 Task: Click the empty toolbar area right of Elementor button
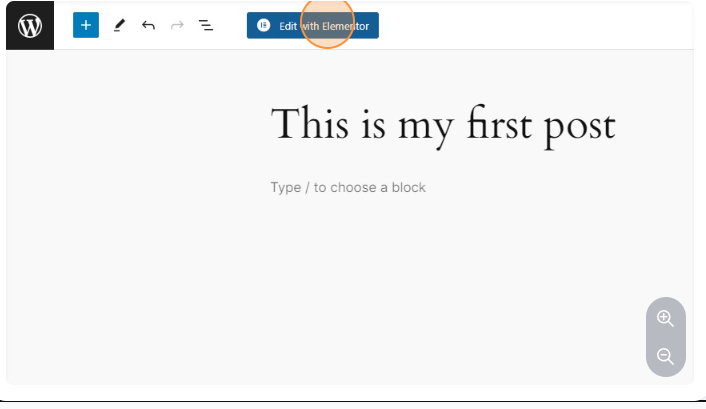point(530,25)
